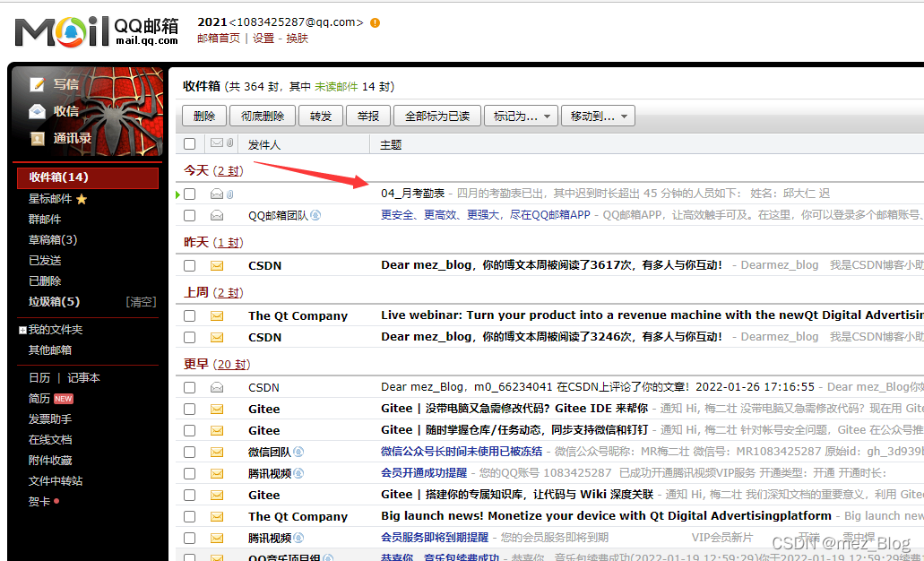Click the red dot beside 贺卡
Screen dimensions: 924x561
click(56, 502)
